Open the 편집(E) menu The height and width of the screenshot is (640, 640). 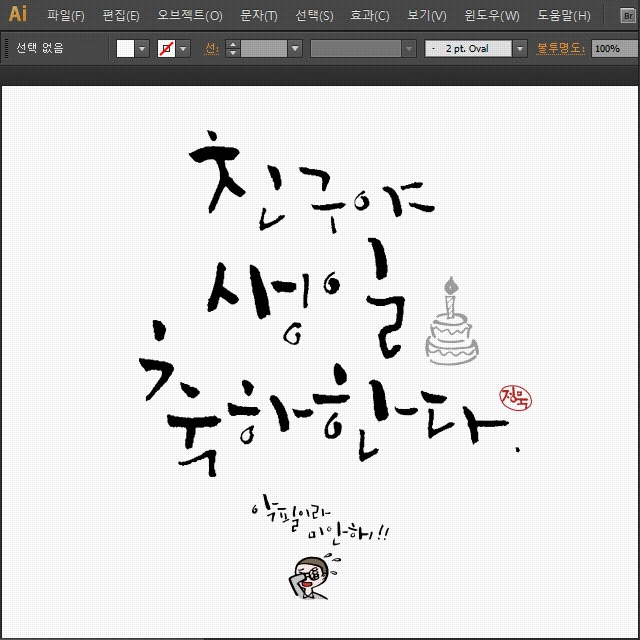click(x=121, y=16)
